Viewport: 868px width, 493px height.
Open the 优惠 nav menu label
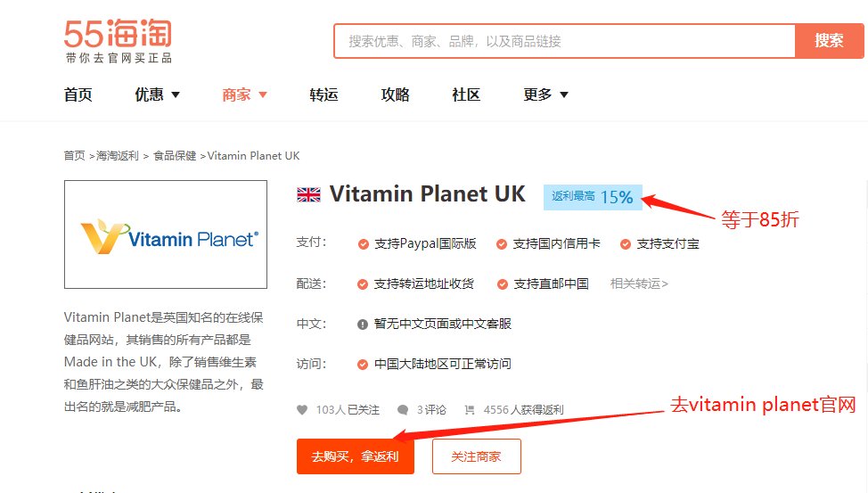(x=150, y=94)
